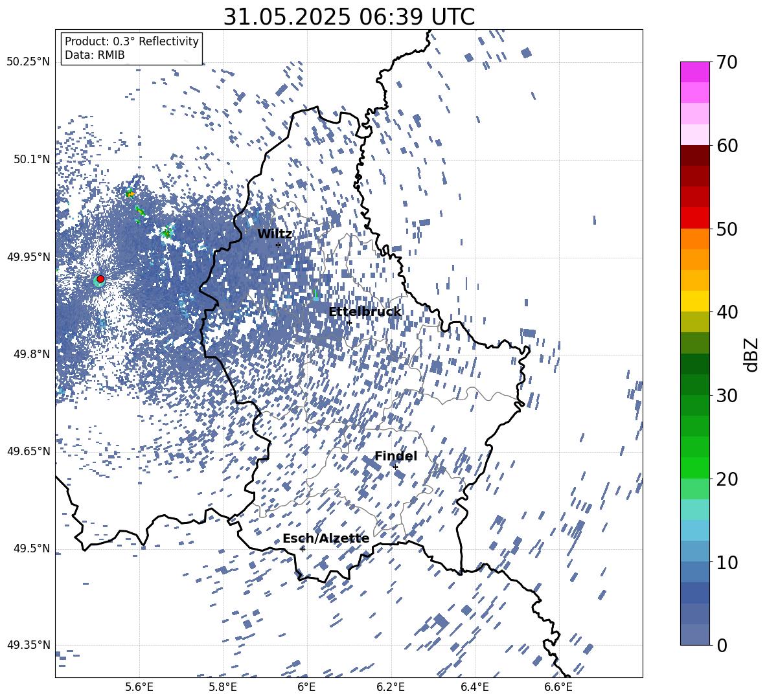The image size is (767, 700).
Task: Click the Product: 0.3° Reflectivity text
Action: click(132, 41)
